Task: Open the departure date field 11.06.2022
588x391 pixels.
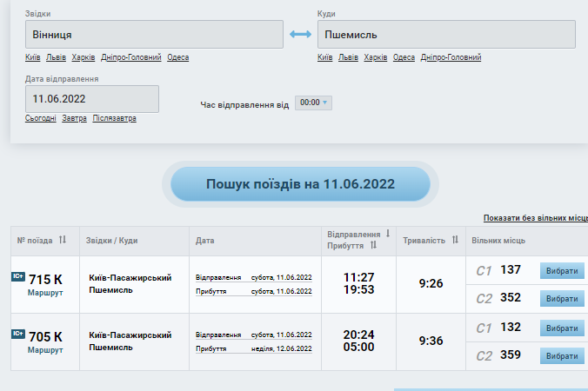Action: coord(91,99)
